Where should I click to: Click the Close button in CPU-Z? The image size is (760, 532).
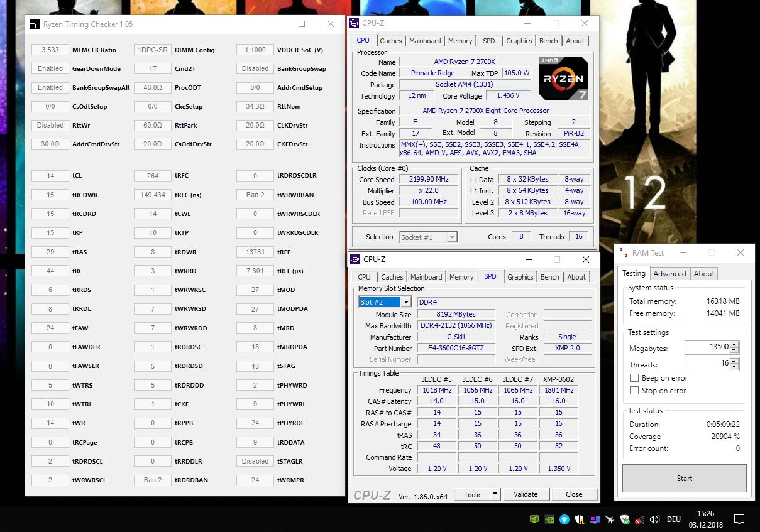click(x=574, y=494)
